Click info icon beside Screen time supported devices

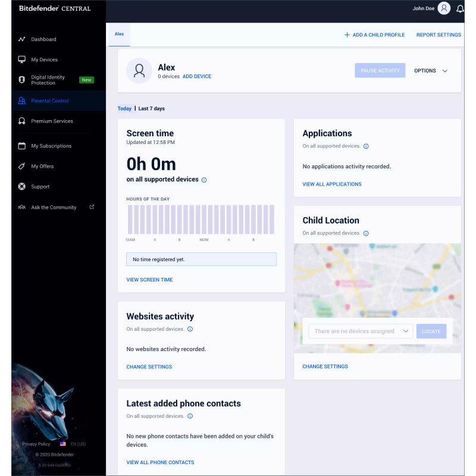point(204,180)
